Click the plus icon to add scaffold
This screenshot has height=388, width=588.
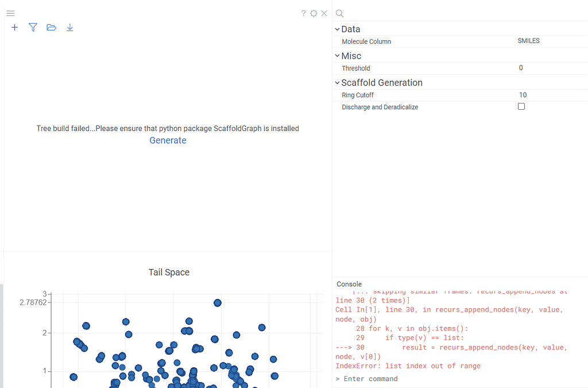[14, 28]
